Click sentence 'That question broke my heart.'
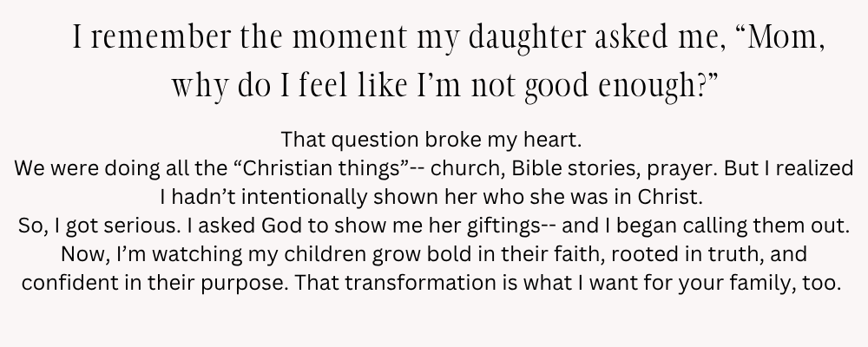 (x=433, y=139)
